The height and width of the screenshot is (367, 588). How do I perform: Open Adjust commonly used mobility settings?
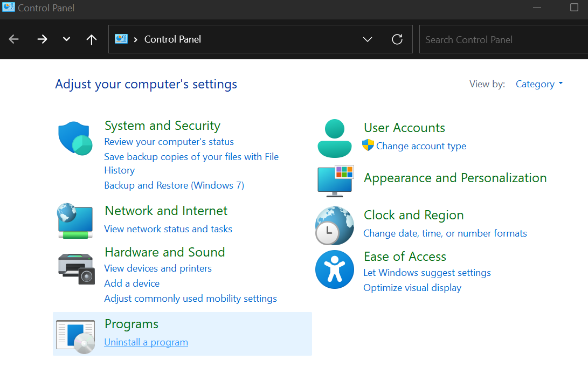pos(190,299)
